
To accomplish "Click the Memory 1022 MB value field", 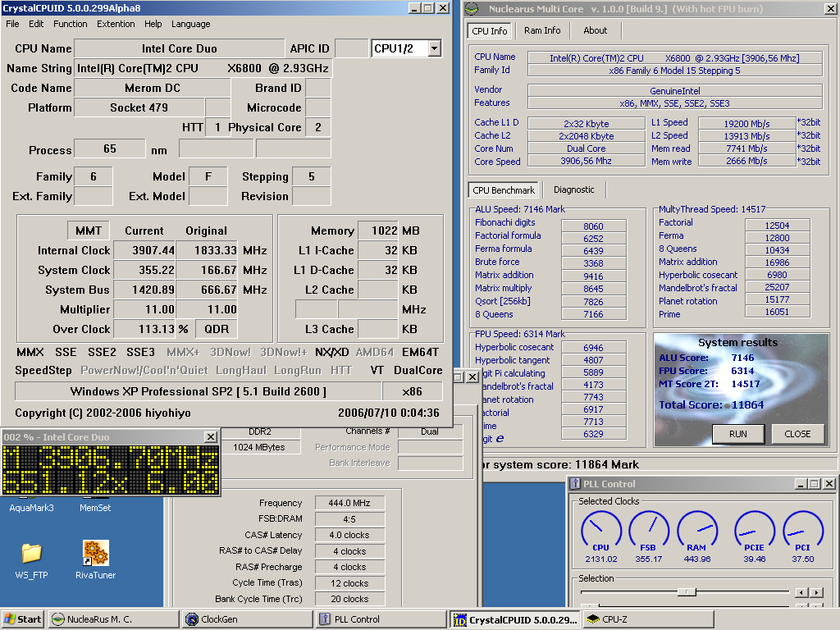I will coord(378,231).
